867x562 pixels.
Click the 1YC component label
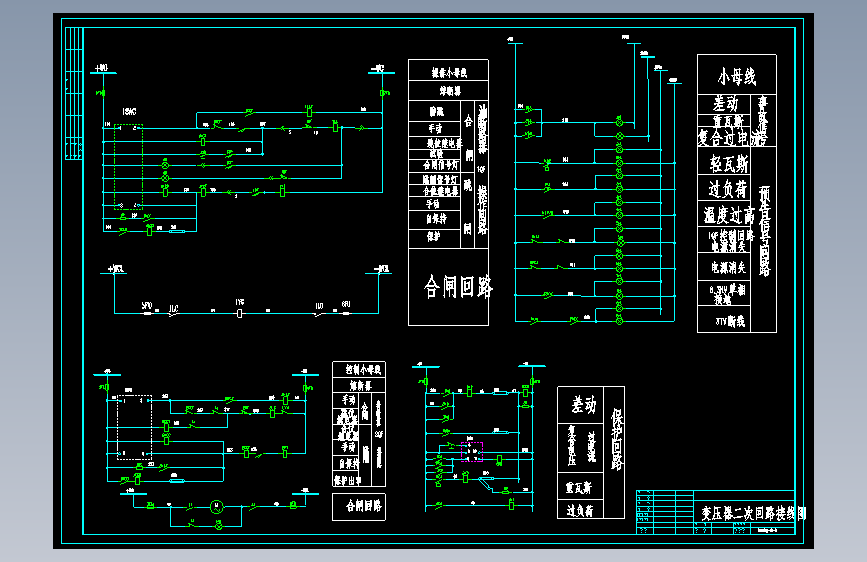tap(239, 303)
